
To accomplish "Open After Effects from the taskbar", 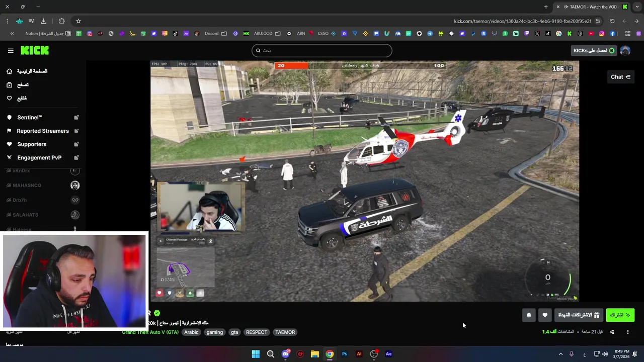I will tap(388, 354).
